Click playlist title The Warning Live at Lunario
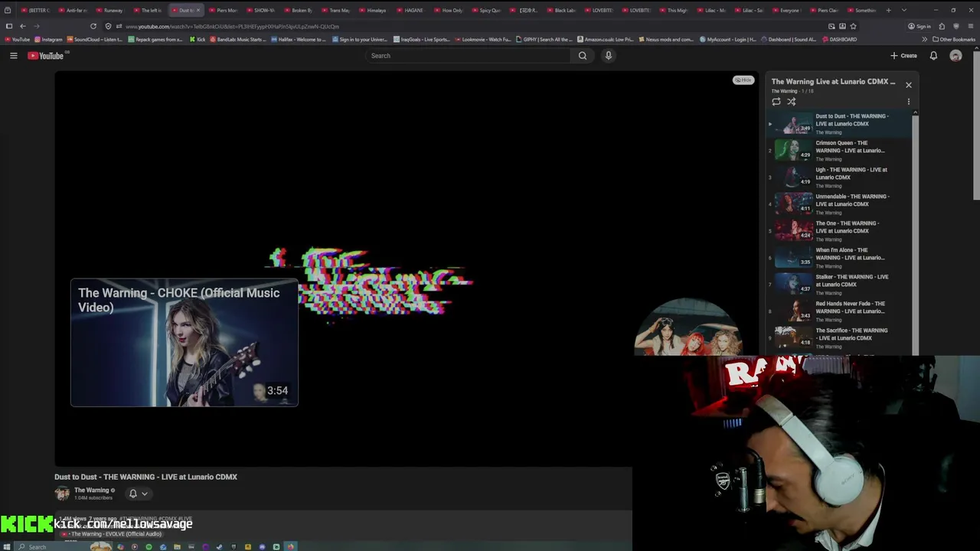The height and width of the screenshot is (551, 980). coord(833,81)
